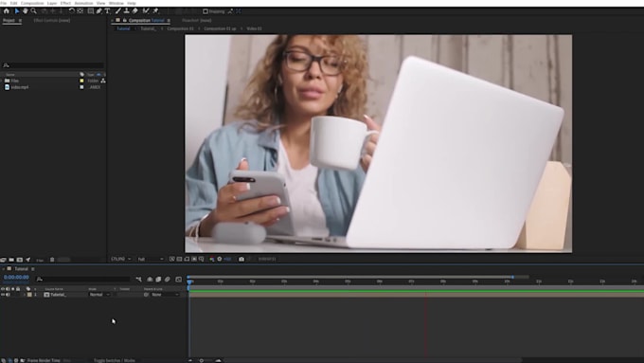
Task: Click the current time indicator playhead
Action: coord(189,282)
